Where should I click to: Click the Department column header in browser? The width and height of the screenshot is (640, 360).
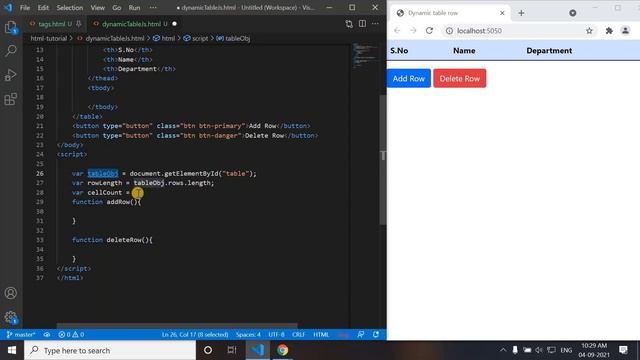tap(549, 51)
